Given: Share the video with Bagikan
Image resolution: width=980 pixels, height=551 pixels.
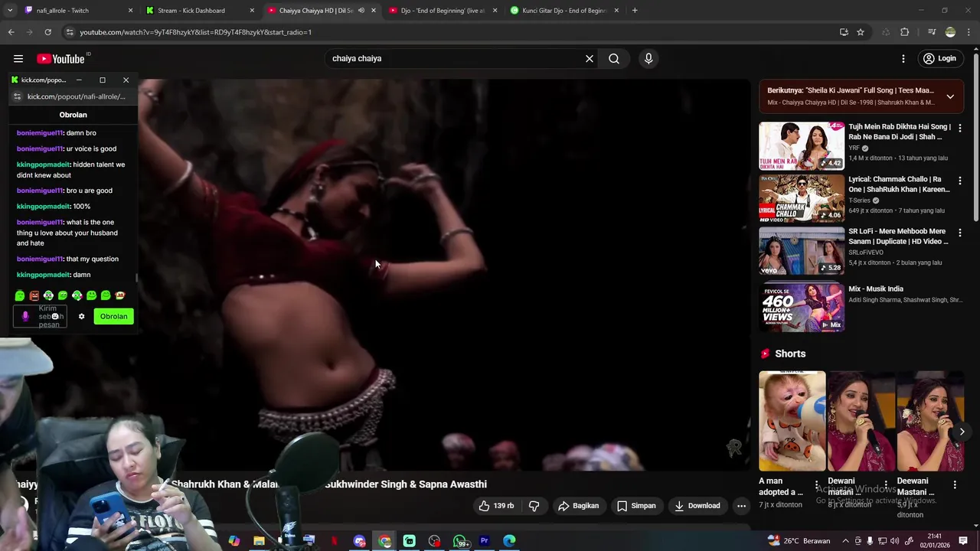Looking at the screenshot, I should [x=579, y=506].
